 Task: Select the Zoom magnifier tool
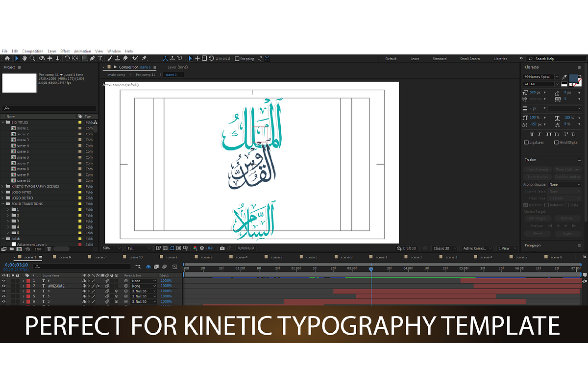32,58
